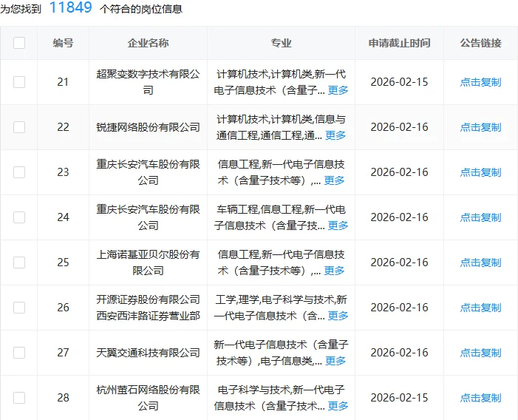Tick the checkbox for row 24
Image resolution: width=518 pixels, height=420 pixels.
(19, 217)
